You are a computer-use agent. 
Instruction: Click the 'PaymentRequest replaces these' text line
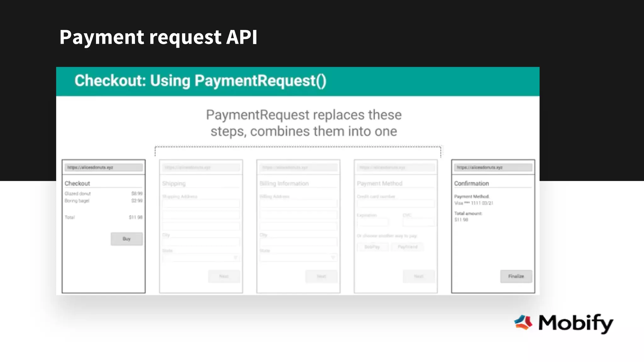click(x=304, y=115)
